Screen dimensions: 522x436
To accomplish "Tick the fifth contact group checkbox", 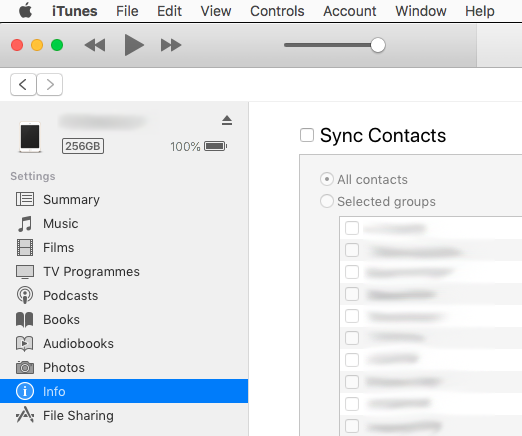I will pos(352,316).
